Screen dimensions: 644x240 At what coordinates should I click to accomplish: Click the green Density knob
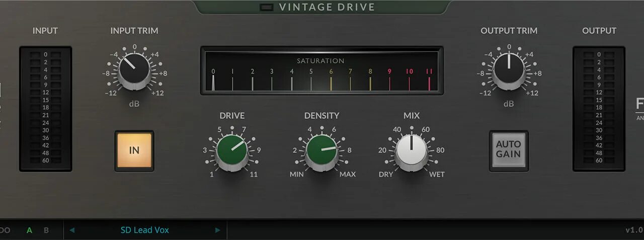(321, 151)
